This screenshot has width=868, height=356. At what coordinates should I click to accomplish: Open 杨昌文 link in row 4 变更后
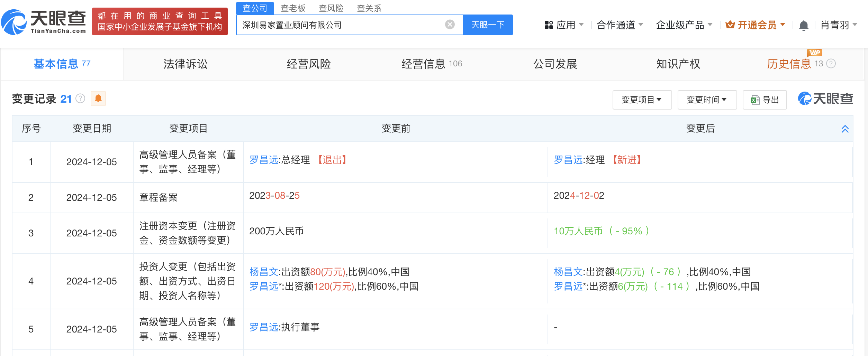[x=568, y=272]
